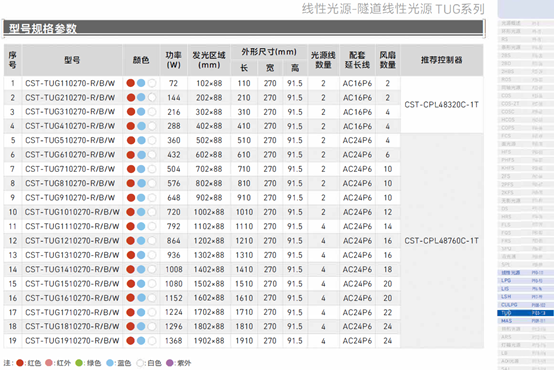554x370 pixels.
Task: Click the 配套延长线 column header
Action: point(357,60)
